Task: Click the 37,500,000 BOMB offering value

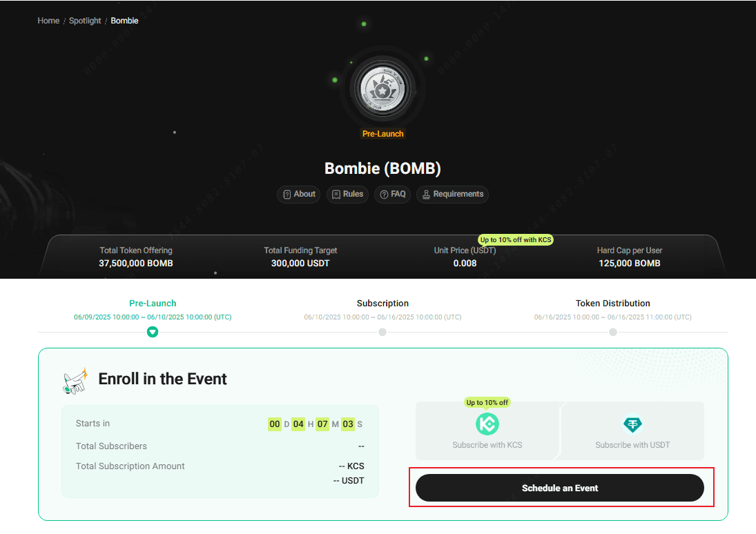Action: tap(136, 263)
